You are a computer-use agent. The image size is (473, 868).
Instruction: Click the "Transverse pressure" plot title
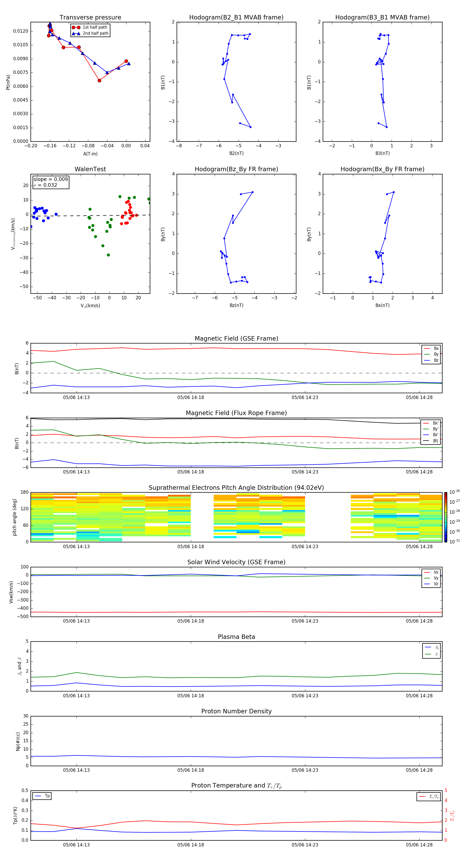[90, 18]
